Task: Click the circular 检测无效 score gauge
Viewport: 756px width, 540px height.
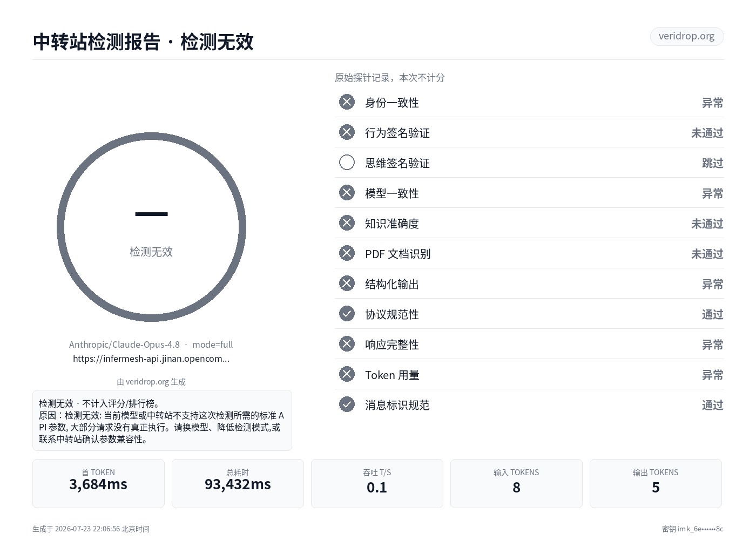Action: point(151,227)
